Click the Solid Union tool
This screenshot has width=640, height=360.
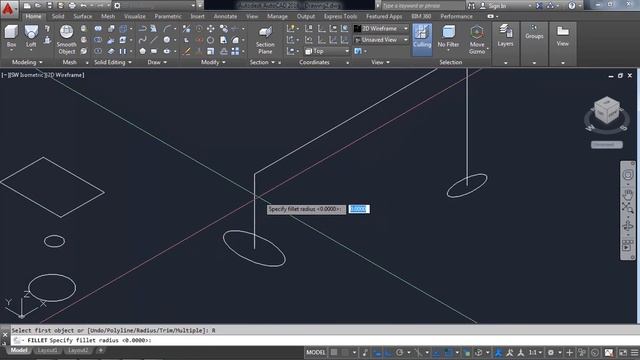coord(98,29)
